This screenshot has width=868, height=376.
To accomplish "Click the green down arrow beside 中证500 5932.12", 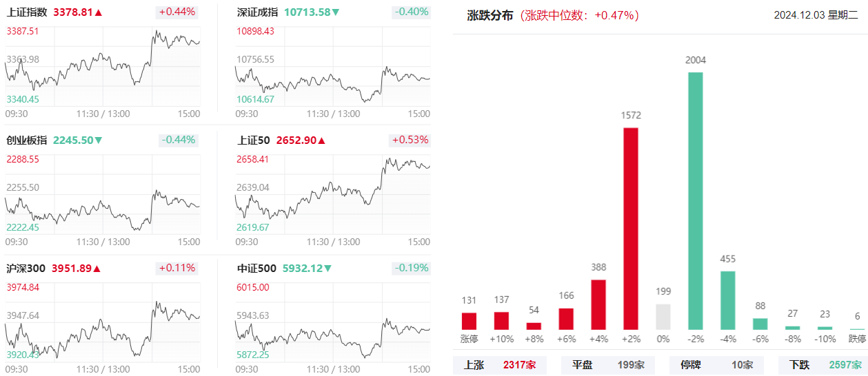I will pyautogui.click(x=327, y=269).
